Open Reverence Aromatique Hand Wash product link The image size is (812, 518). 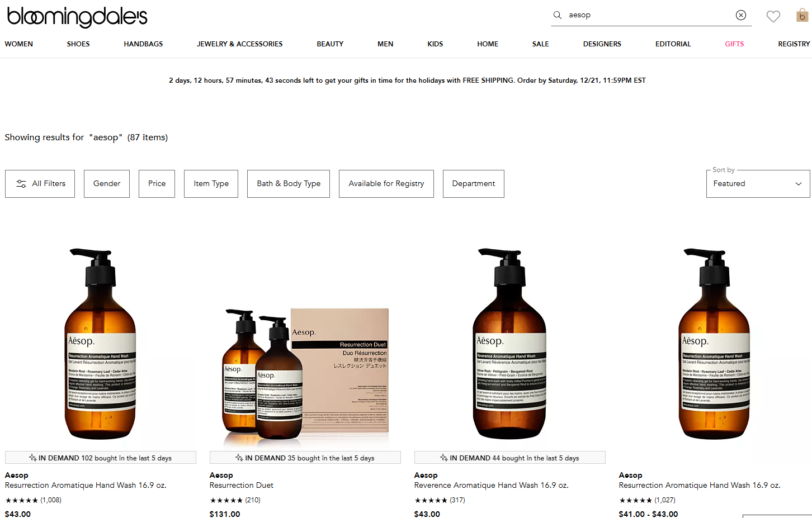[491, 486]
